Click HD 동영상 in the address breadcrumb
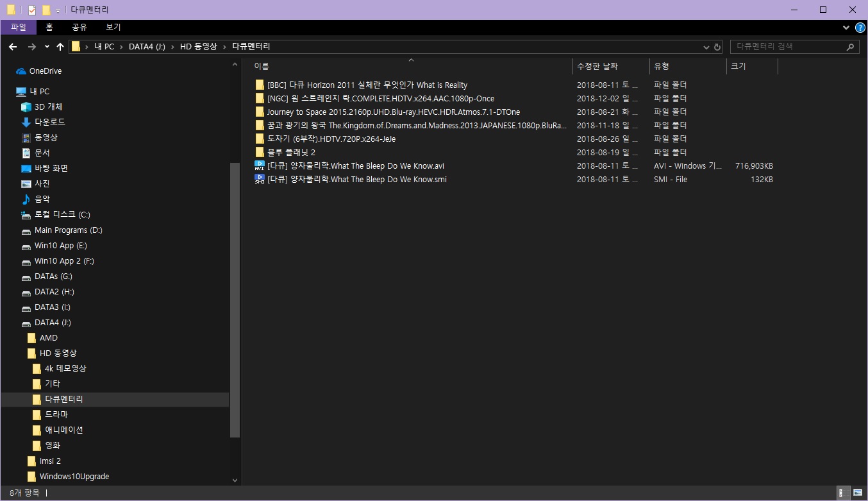 pos(198,47)
